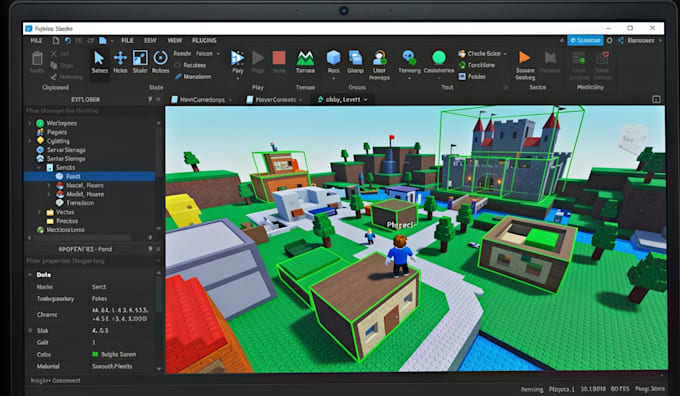
Task: Select the arrow cursor Select tool
Action: (99, 62)
